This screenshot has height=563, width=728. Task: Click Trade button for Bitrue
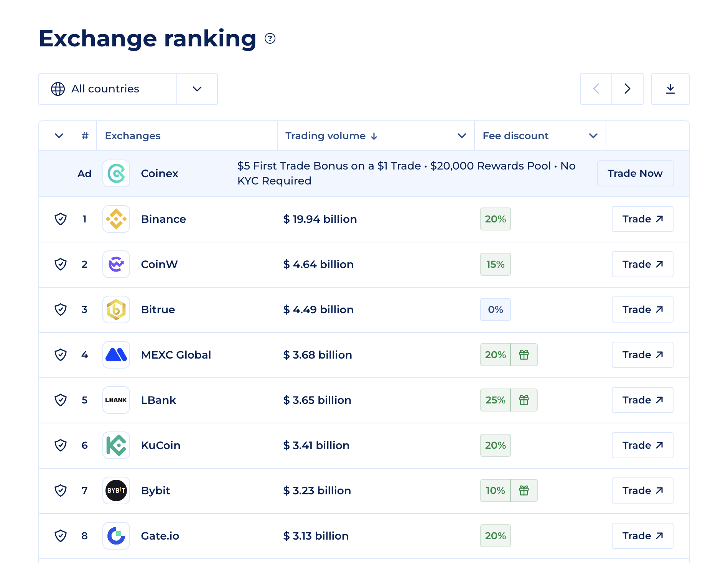[x=642, y=309]
